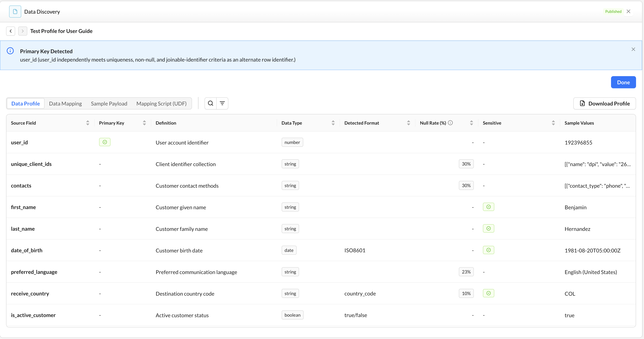
Task: Click the Null Rate info icon
Action: click(450, 123)
